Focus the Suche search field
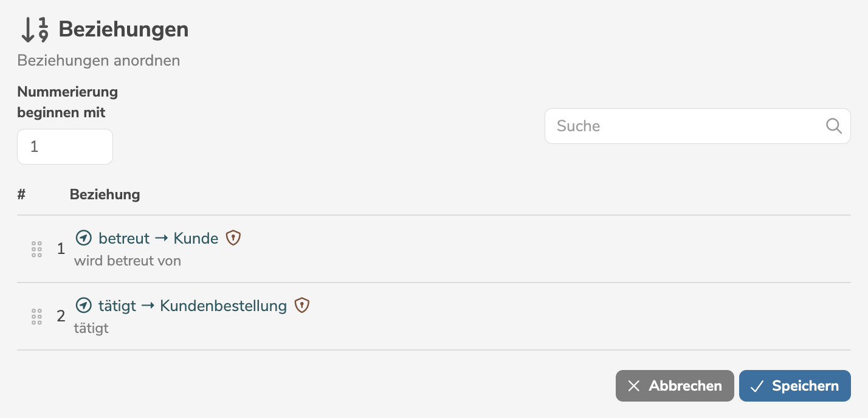This screenshot has width=868, height=418. click(x=687, y=126)
